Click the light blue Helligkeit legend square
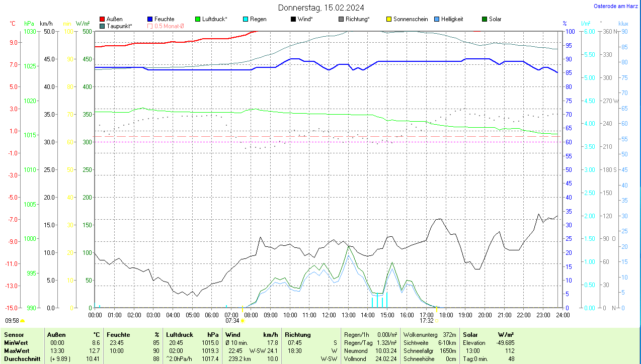 [x=437, y=19]
